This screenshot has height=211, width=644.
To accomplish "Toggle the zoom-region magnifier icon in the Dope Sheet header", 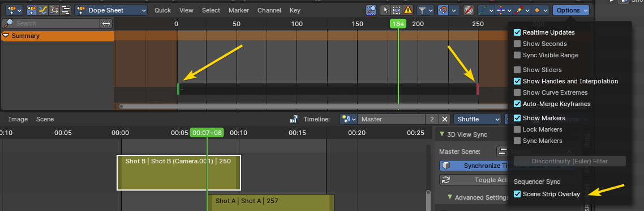I will pyautogui.click(x=371, y=10).
